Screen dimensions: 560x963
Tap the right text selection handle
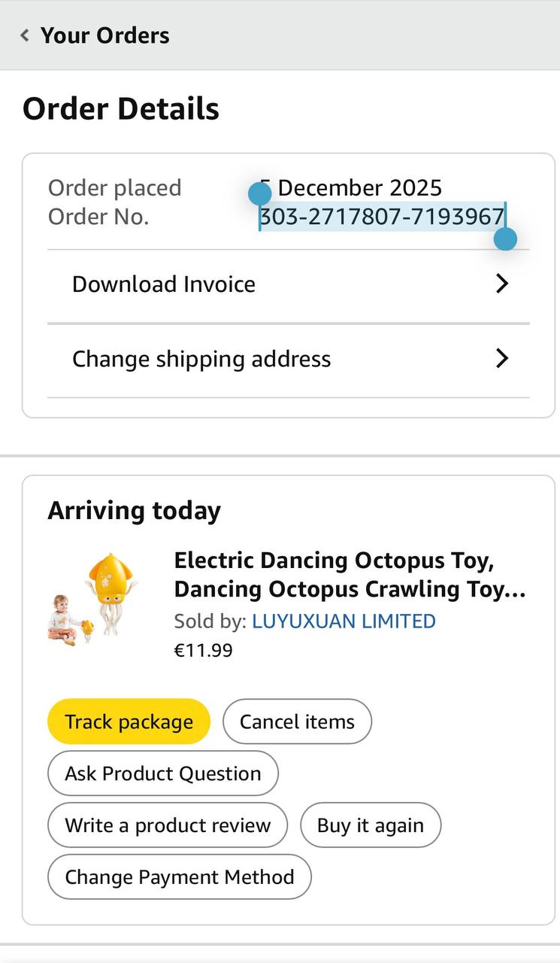(506, 239)
